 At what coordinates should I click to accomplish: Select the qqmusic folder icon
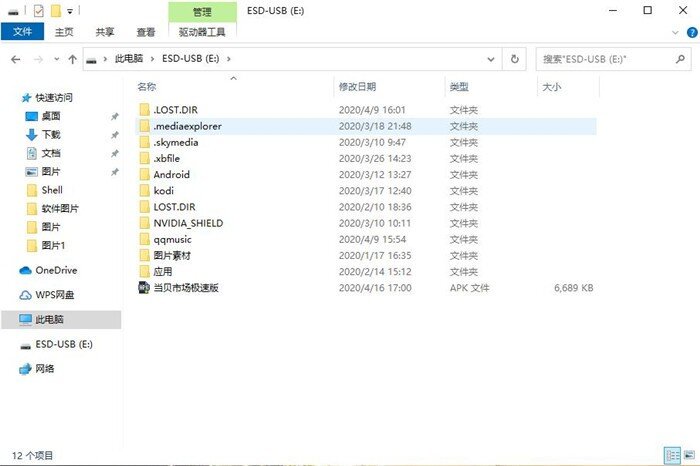point(144,239)
